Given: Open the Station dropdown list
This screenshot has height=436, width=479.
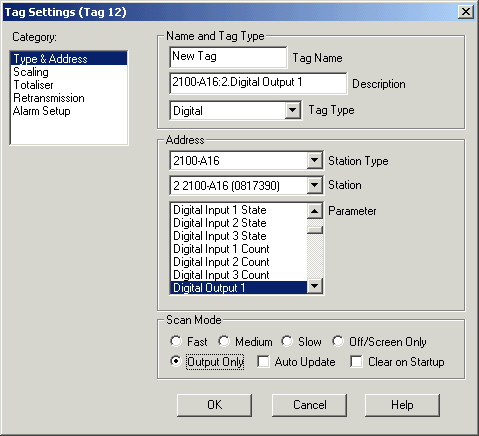Looking at the screenshot, I should point(314,185).
